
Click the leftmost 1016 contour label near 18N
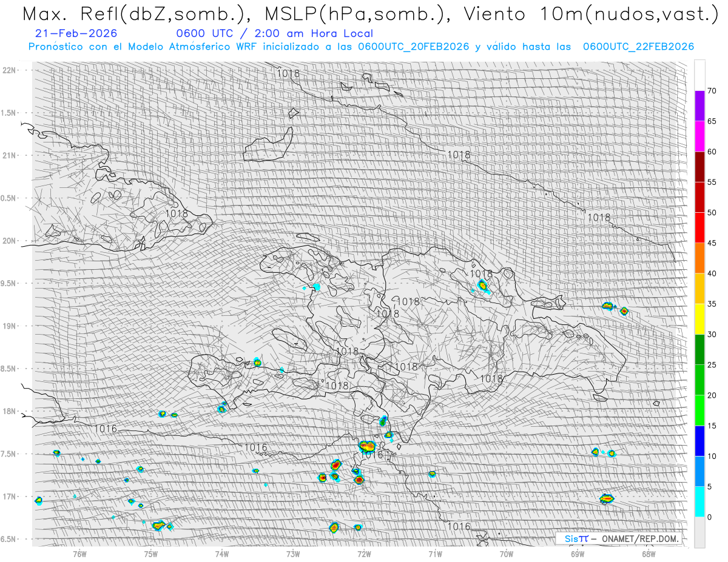pyautogui.click(x=106, y=429)
